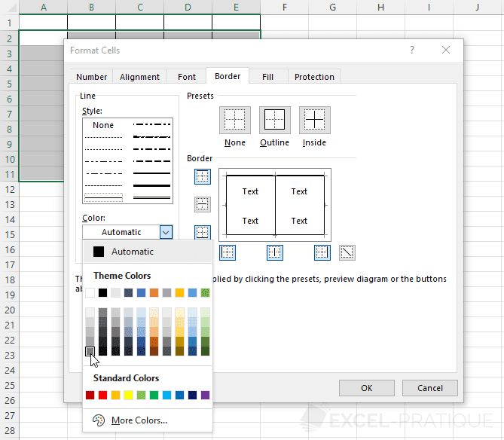Click the border preview diagram
Screen dimensions: 504x440
[275, 205]
